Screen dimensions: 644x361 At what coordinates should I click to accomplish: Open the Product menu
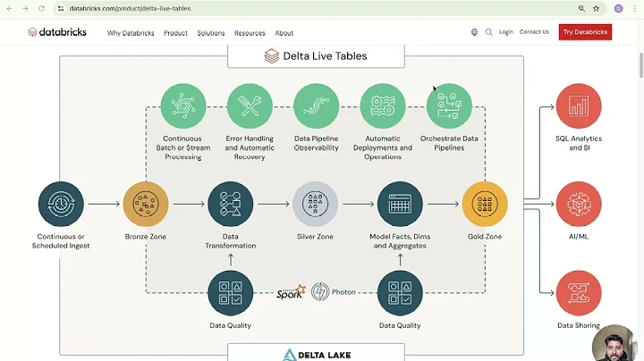tap(176, 33)
